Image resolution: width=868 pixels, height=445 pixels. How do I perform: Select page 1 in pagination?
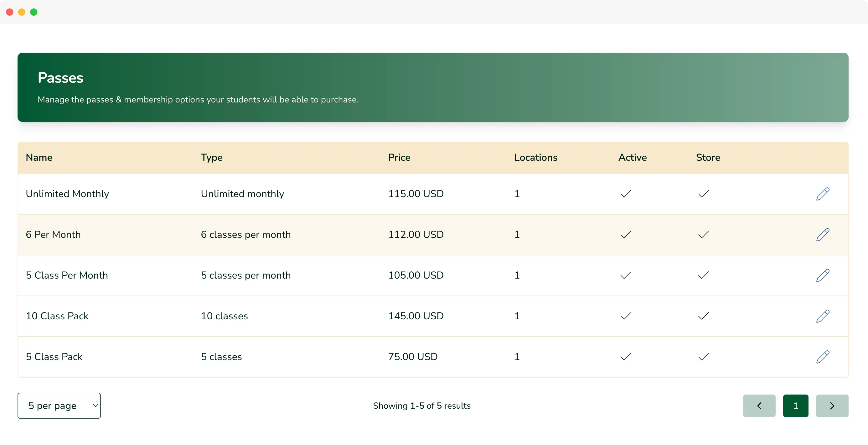tap(796, 406)
